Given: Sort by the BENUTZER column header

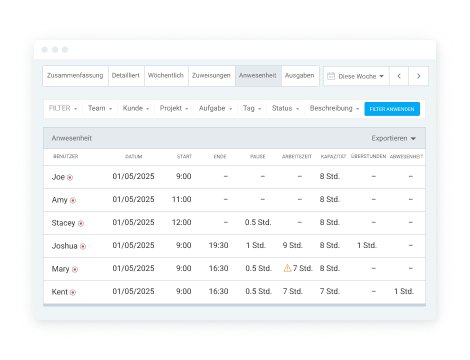Looking at the screenshot, I should point(66,156).
